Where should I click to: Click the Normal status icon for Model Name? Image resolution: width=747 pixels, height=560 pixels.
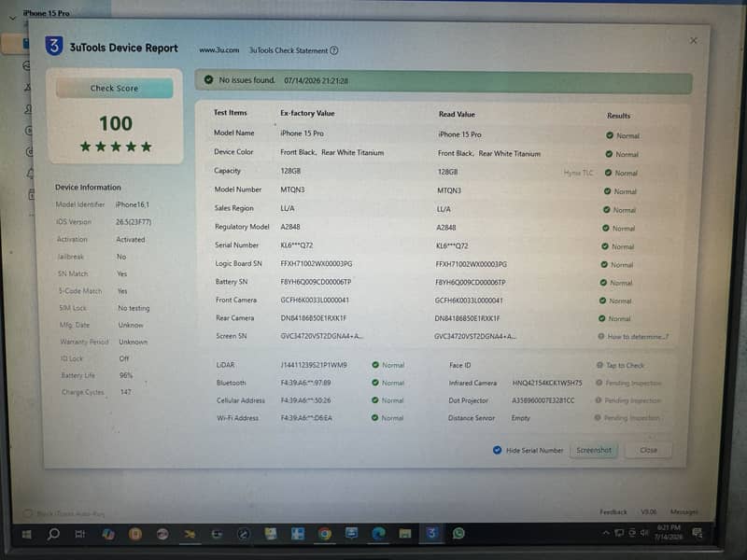(x=610, y=135)
